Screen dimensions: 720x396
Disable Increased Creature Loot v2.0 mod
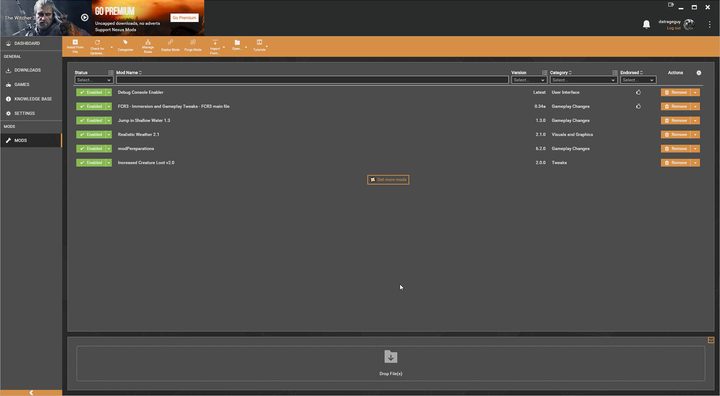(x=90, y=163)
